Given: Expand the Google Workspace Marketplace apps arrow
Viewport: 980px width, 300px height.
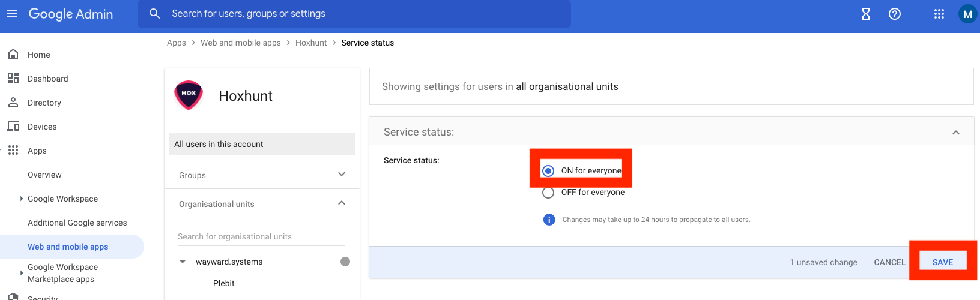Looking at the screenshot, I should click(x=22, y=273).
